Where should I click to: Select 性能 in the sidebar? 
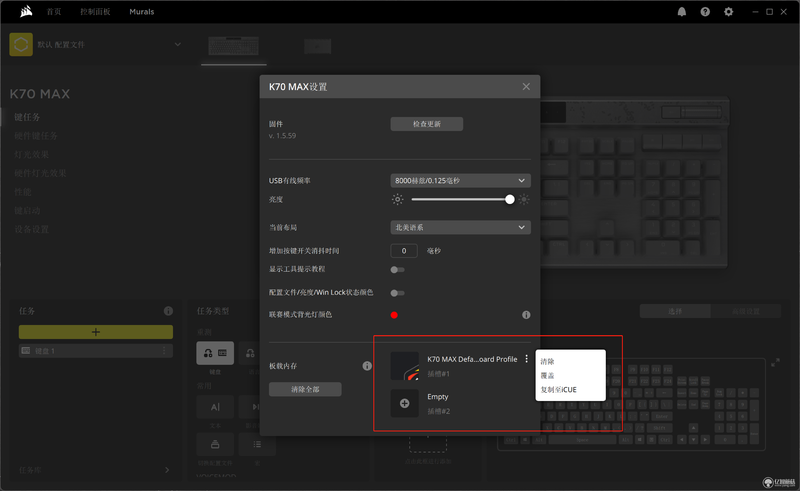(x=23, y=192)
